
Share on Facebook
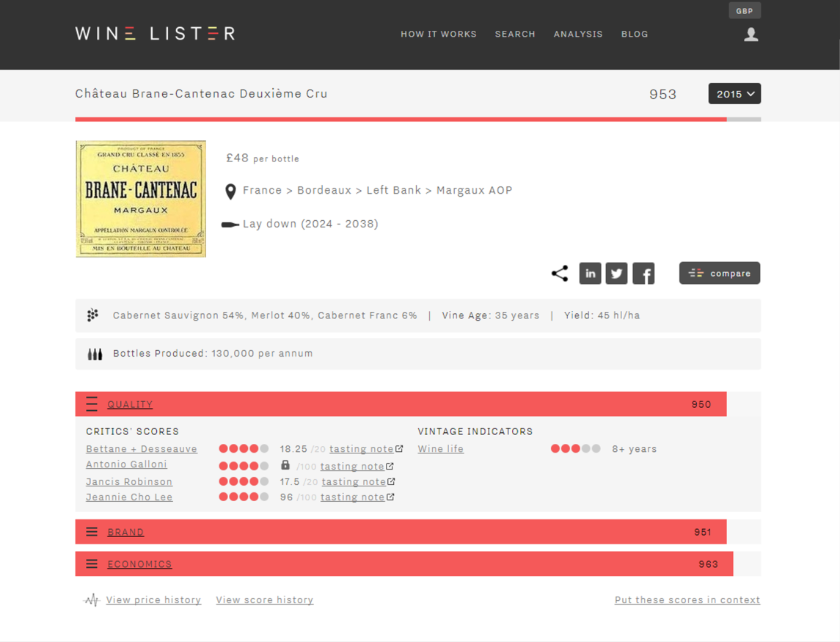click(x=643, y=273)
